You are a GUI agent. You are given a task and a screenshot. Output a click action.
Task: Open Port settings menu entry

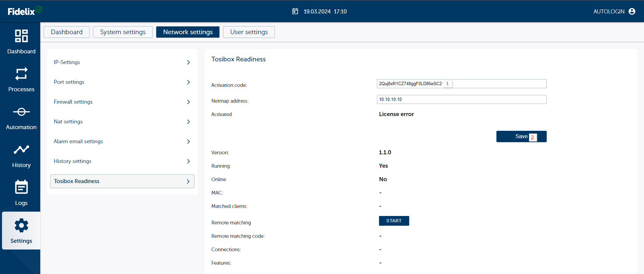point(122,82)
